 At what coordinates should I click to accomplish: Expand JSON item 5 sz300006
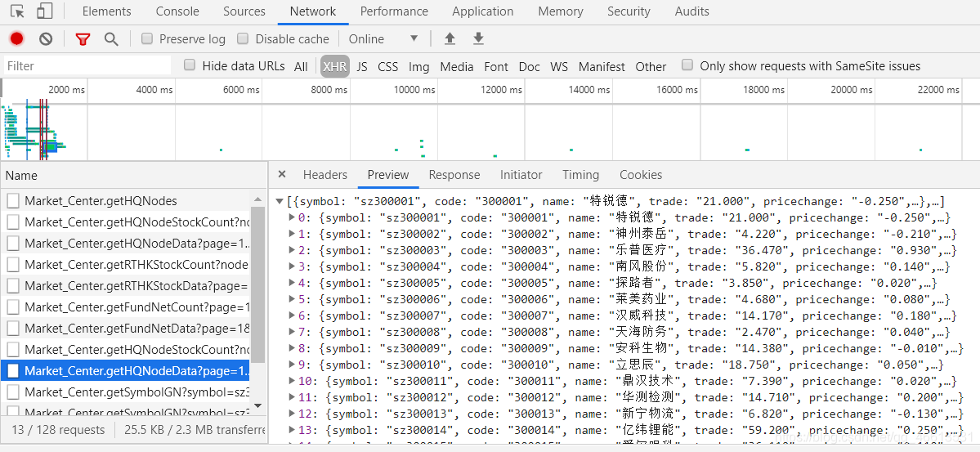(x=292, y=299)
